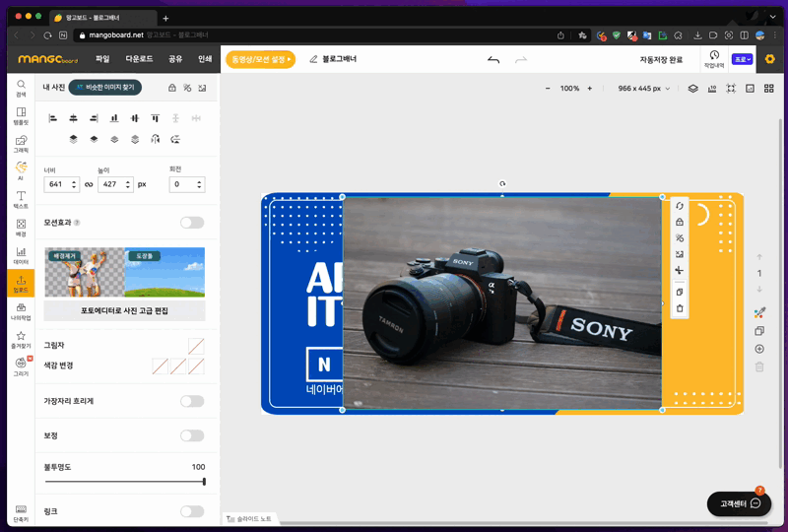Image resolution: width=788 pixels, height=532 pixels.
Task: Click the lock icon in floating image toolbar
Action: [680, 222]
